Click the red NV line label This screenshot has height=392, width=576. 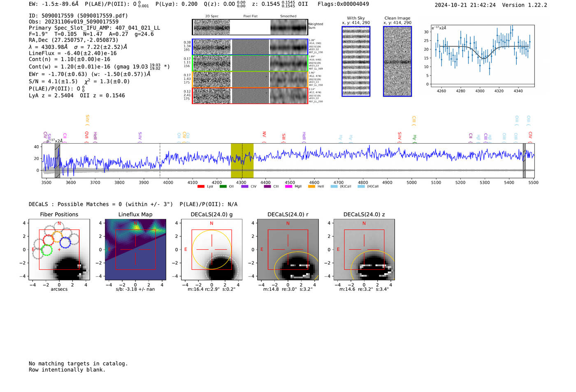click(264, 136)
